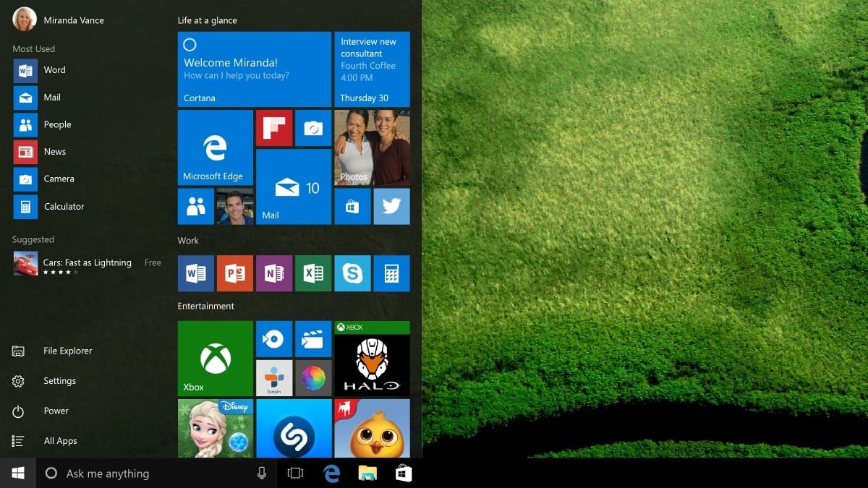Open the small People tile
The height and width of the screenshot is (488, 868).
(x=196, y=207)
